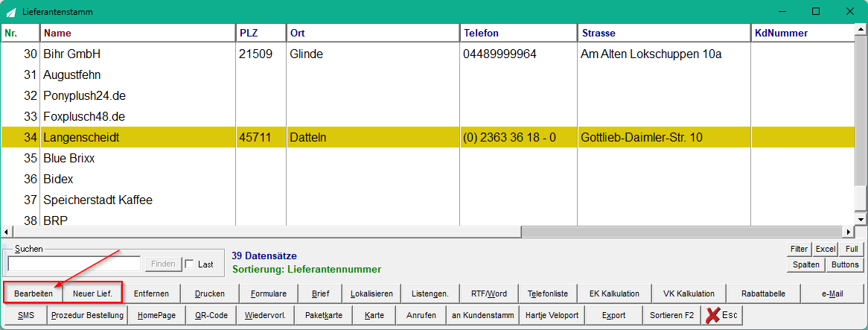Open the Karte button
The image size is (868, 330).
point(374,315)
